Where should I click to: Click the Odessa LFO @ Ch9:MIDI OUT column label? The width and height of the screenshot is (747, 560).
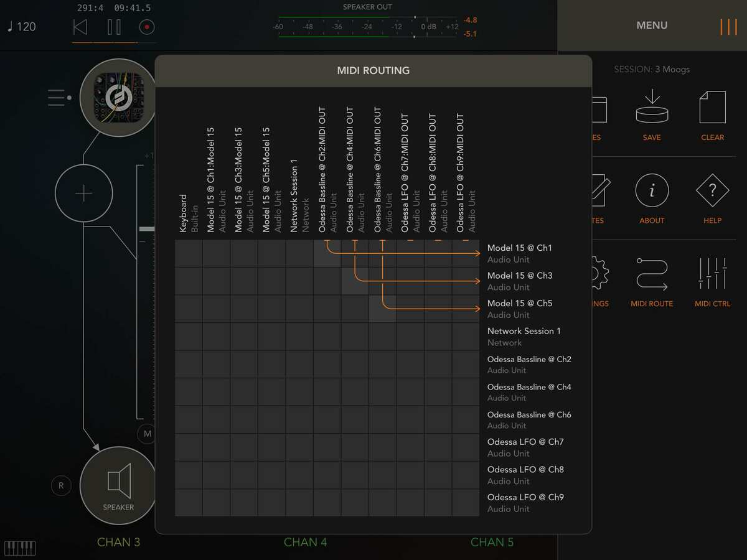click(x=466, y=173)
